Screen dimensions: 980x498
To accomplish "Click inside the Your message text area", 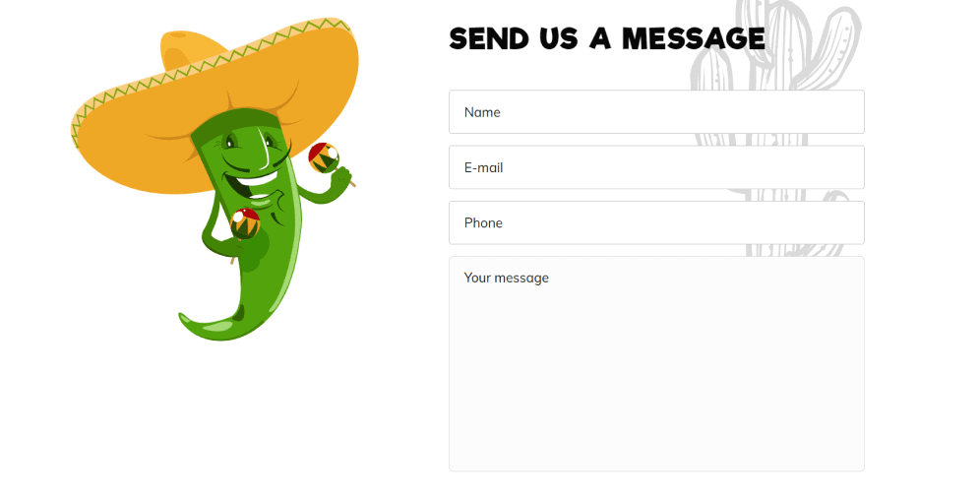I will coord(656,364).
